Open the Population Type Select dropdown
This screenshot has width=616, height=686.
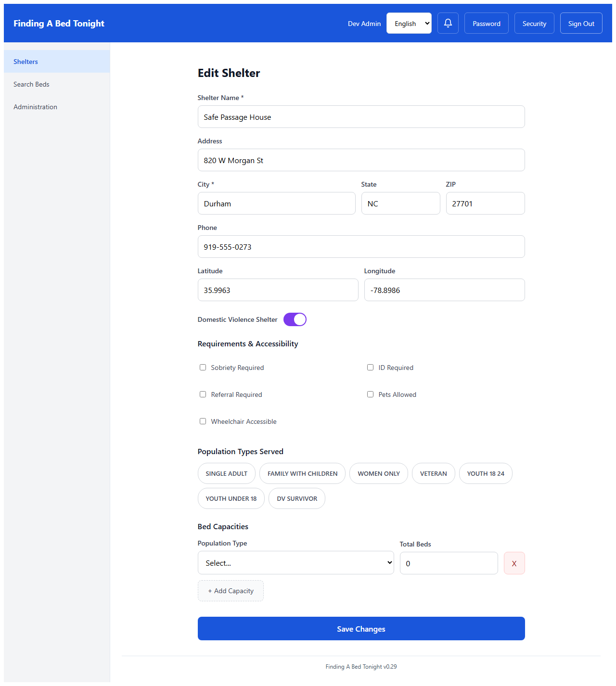[x=295, y=562]
